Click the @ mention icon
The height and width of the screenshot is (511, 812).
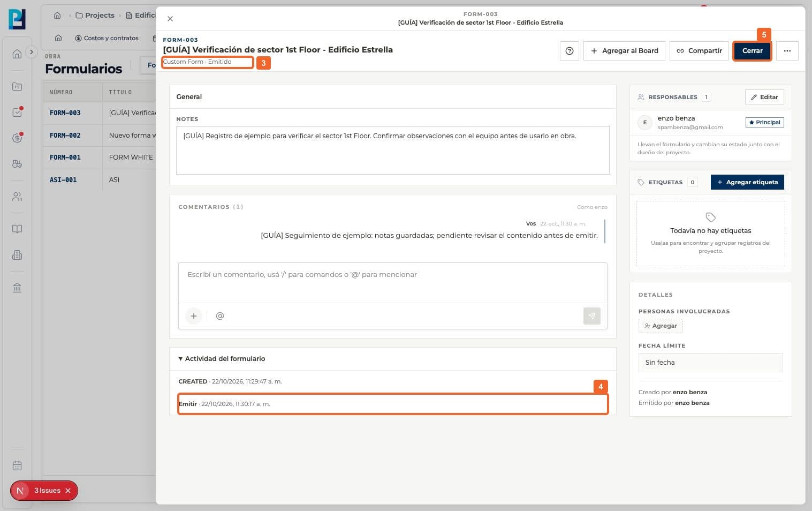coord(220,316)
